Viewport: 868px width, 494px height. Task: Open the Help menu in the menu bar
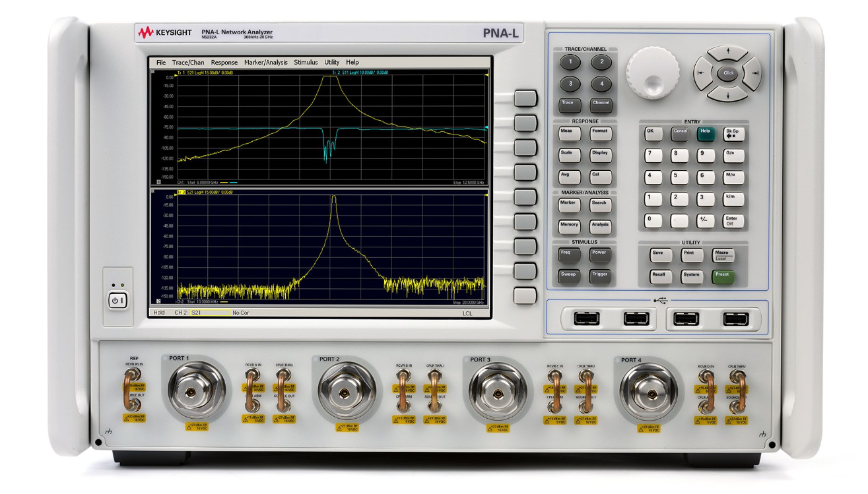[x=352, y=63]
